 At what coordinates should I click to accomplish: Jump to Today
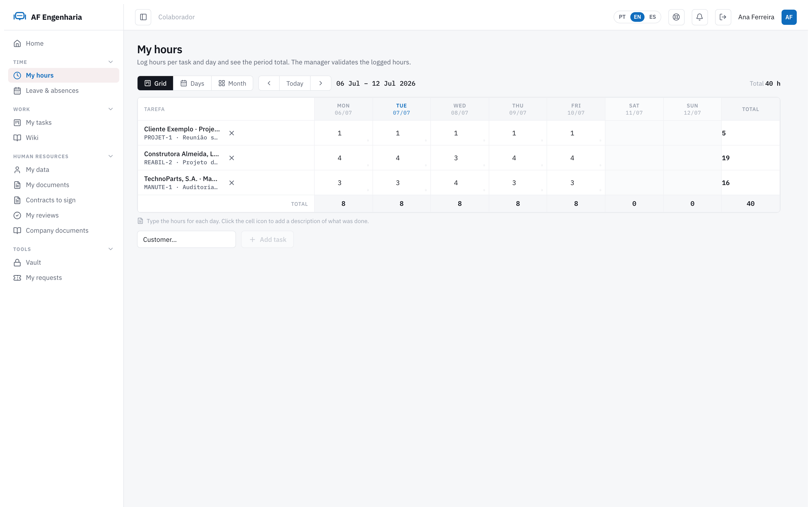(295, 83)
